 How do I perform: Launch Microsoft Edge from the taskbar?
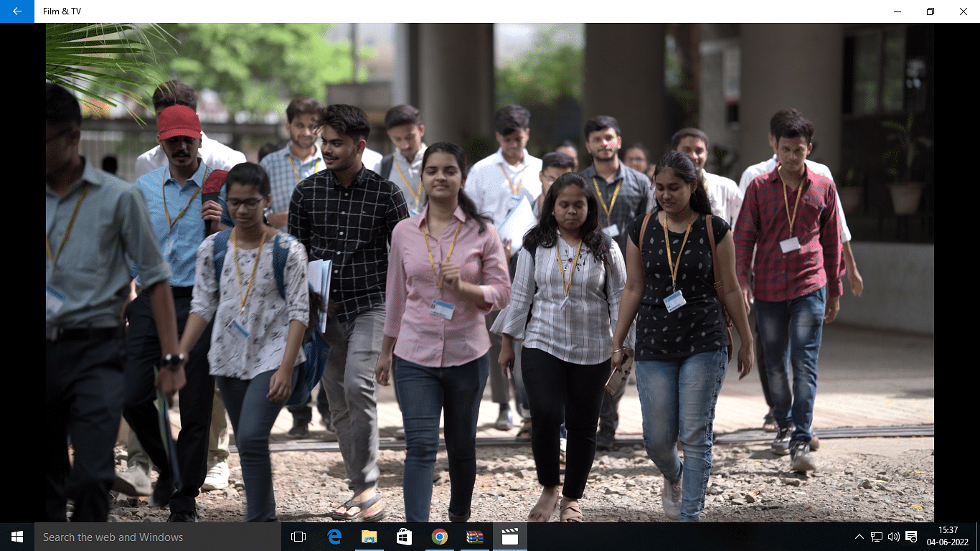coord(334,537)
